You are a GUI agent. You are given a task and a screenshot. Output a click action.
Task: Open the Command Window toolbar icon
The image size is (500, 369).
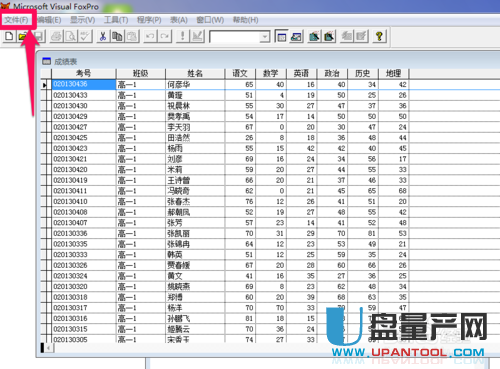282,36
